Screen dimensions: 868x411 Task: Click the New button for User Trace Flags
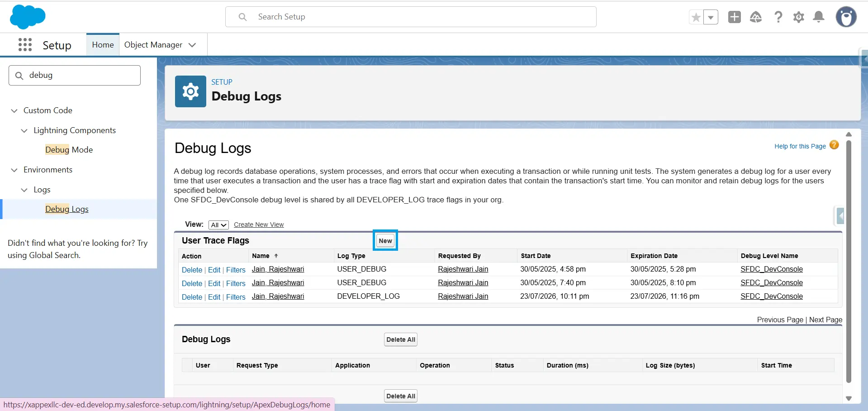coord(385,241)
